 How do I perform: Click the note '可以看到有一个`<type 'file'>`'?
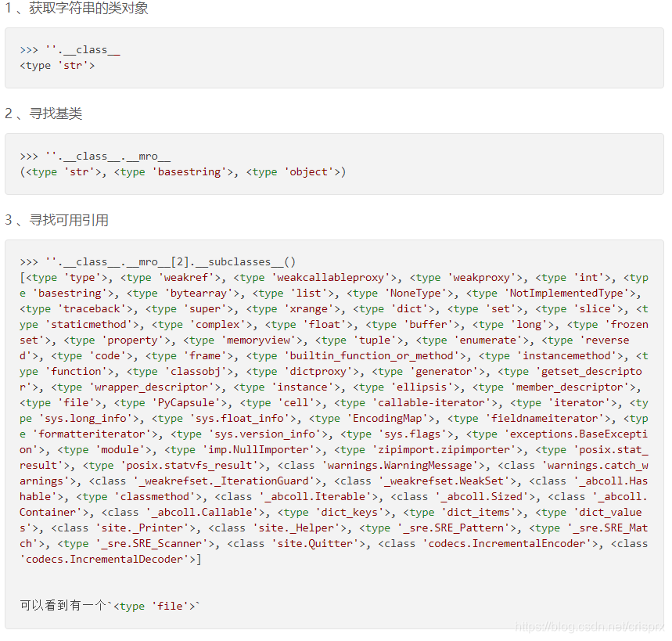[110, 606]
